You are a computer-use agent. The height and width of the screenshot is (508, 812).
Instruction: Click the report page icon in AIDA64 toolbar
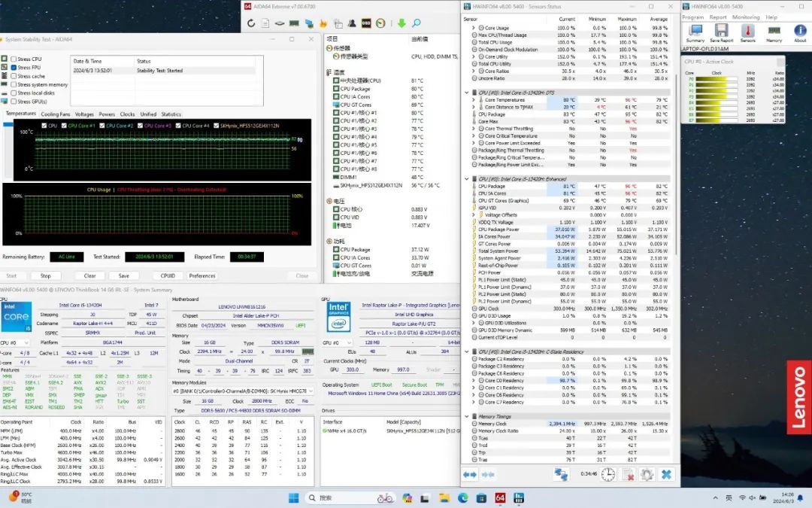[x=265, y=23]
